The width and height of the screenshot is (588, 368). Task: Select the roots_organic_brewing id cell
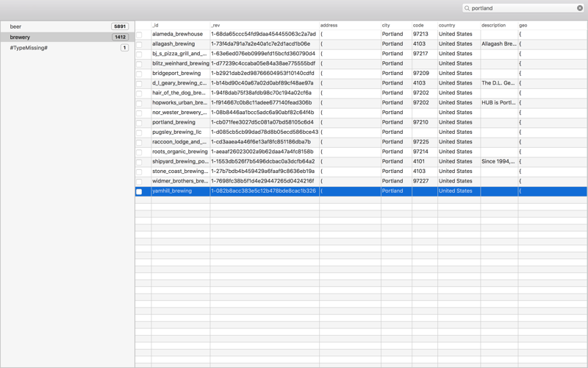tap(180, 152)
